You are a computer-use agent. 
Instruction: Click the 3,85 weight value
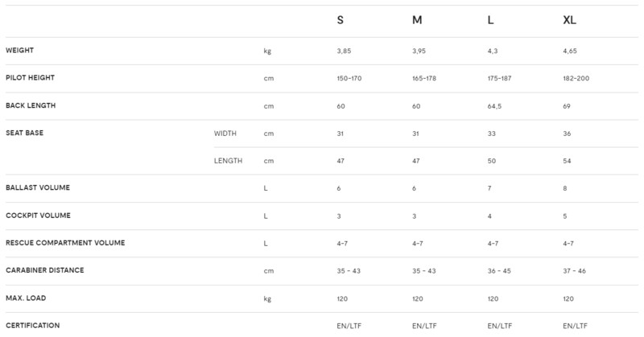coord(344,51)
